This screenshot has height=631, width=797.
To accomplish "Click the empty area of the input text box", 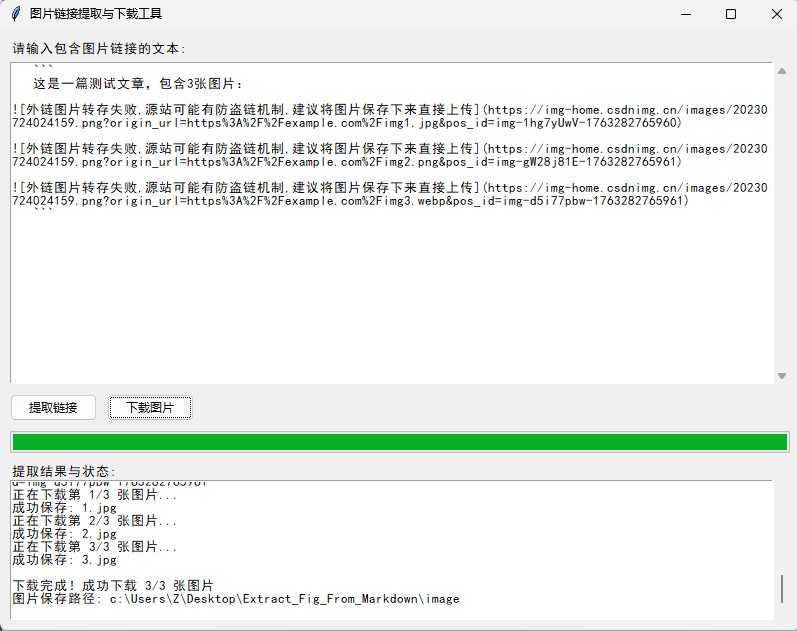I will point(391,295).
